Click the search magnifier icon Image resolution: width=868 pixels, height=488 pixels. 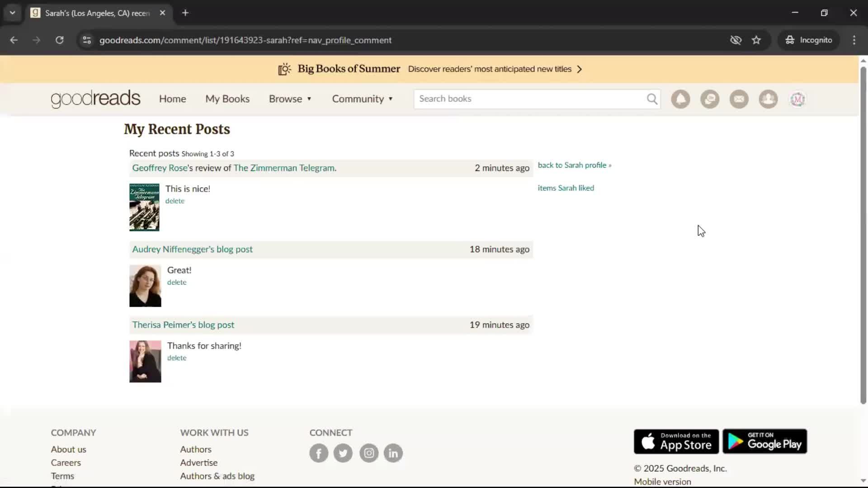[x=652, y=99]
